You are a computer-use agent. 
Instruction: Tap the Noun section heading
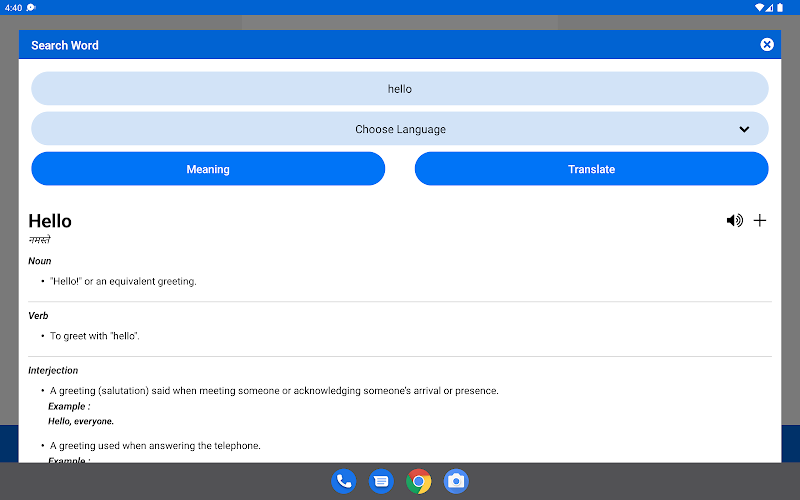coord(40,261)
